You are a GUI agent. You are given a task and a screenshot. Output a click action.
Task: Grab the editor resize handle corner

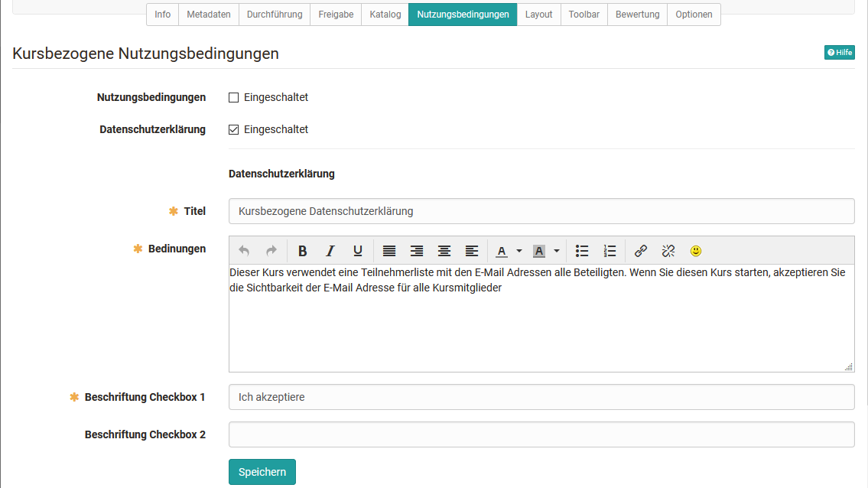[849, 366]
